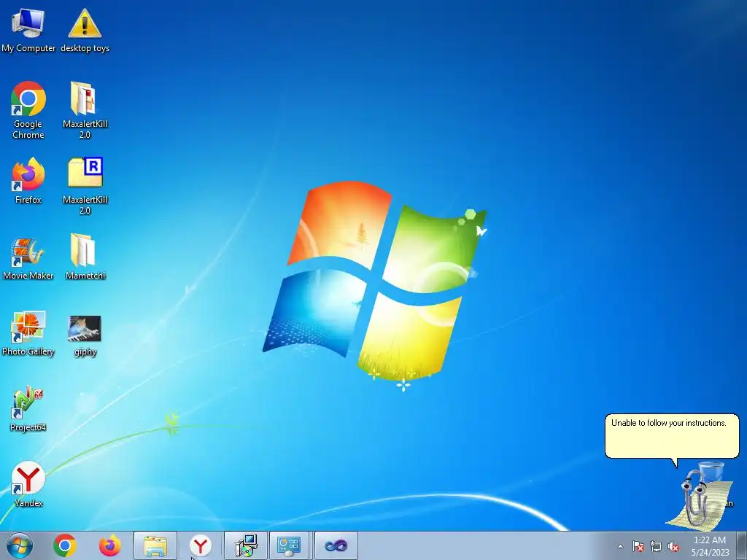Select the desktop toys warning icon
747x560 pixels.
[x=85, y=30]
